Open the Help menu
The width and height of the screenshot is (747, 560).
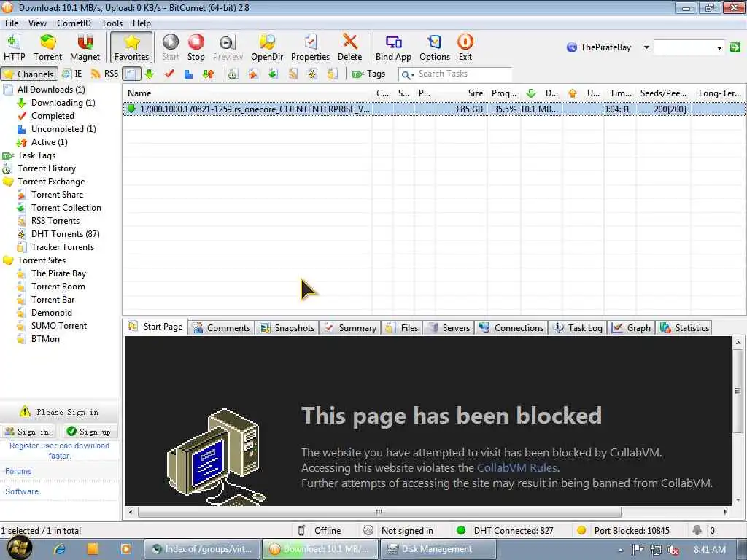click(x=142, y=23)
